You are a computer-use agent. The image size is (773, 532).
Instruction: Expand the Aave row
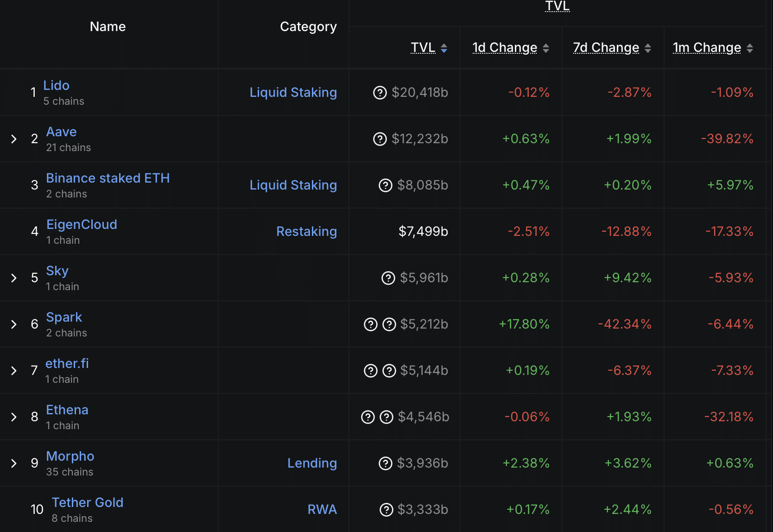(x=14, y=139)
